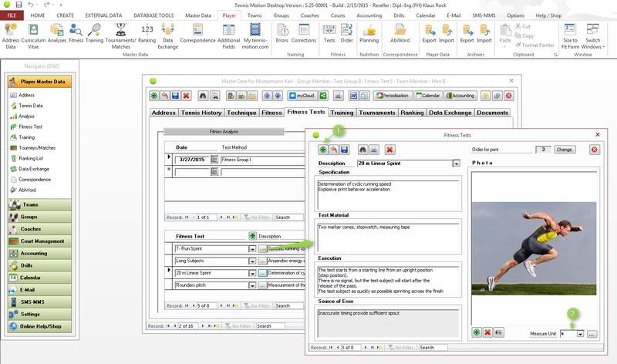Select Ranking List in the Navigator
617x364 pixels.
[x=32, y=158]
